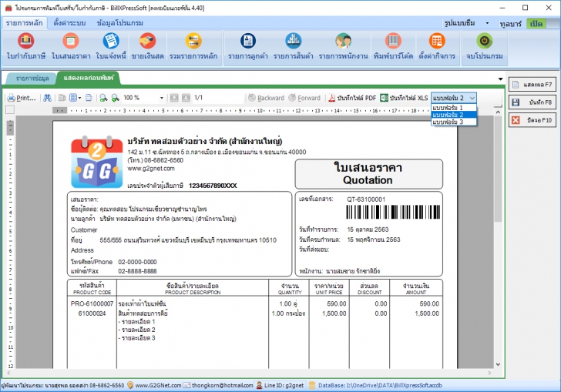Click the แสดงผล F7 button

click(x=532, y=85)
